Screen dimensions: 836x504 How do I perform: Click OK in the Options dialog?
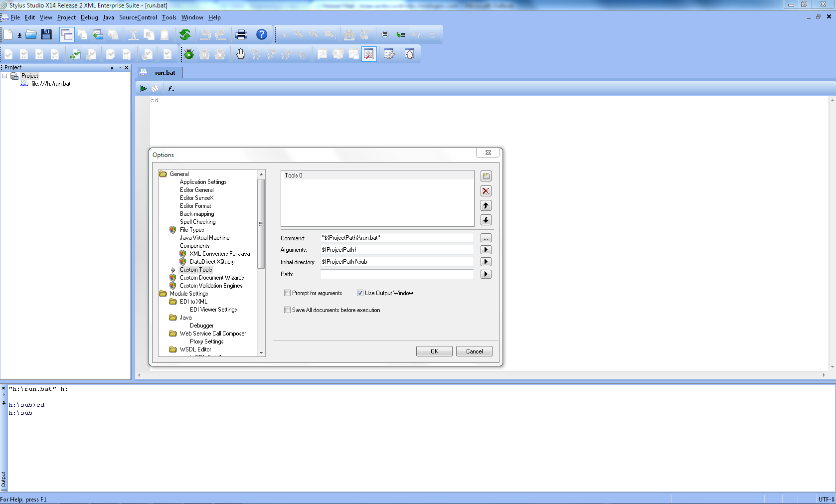[434, 351]
